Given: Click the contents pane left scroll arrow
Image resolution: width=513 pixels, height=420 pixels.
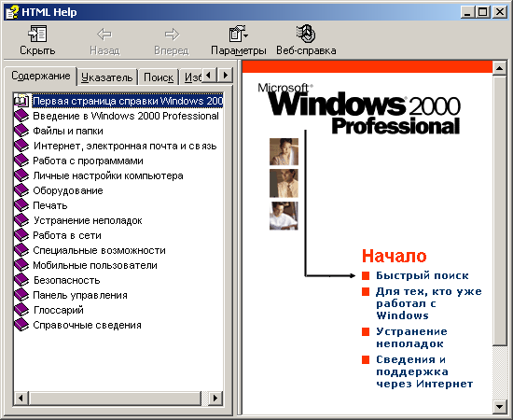Looking at the screenshot, I should 21,399.
